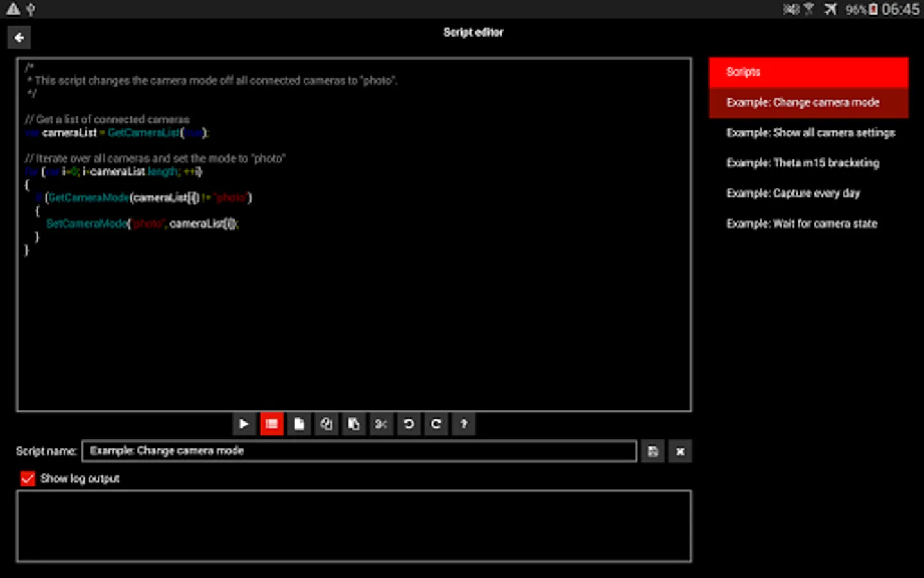Image resolution: width=924 pixels, height=578 pixels.
Task: Go back using the arrow button
Action: (19, 38)
